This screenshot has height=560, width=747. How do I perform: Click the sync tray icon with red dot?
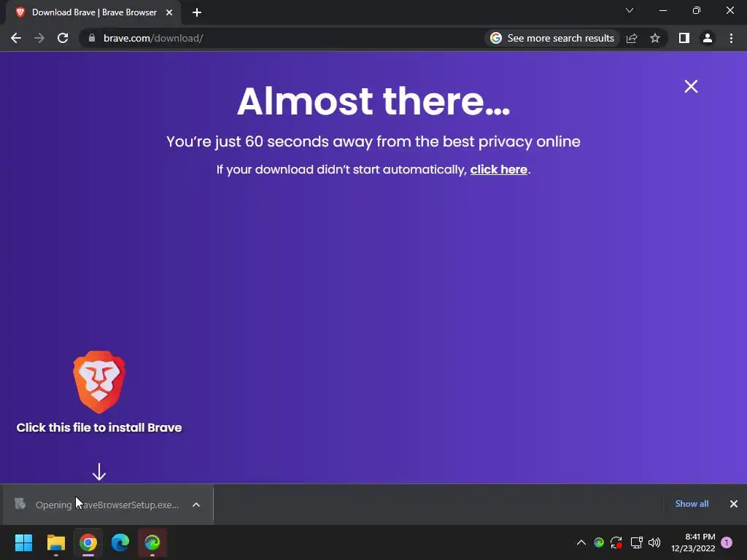(616, 542)
